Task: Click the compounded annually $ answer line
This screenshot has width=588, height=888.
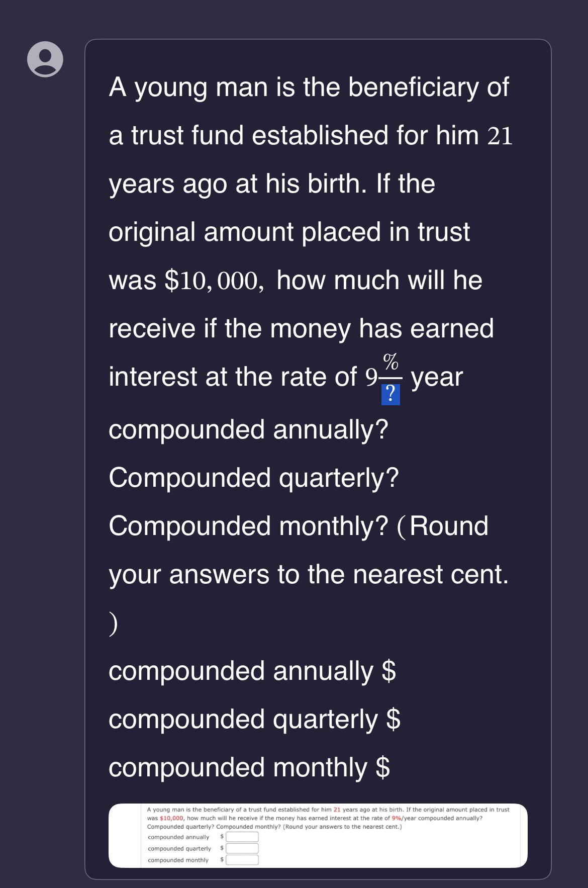Action: pos(251,671)
